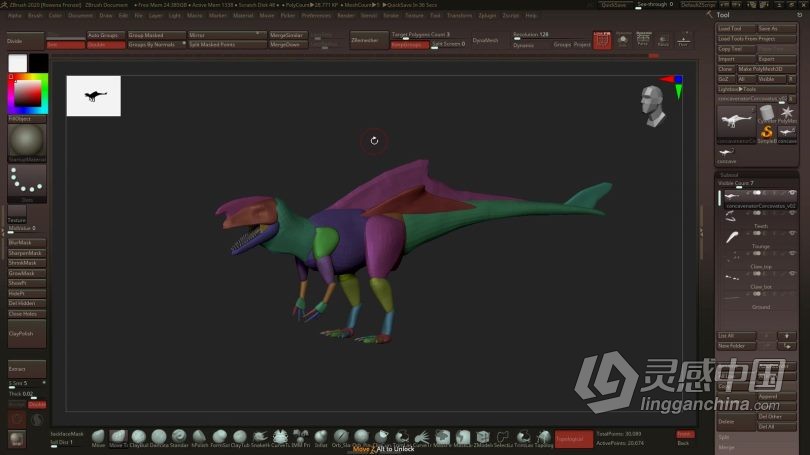Click the QuickSave button
The image size is (810, 455).
(x=614, y=5)
